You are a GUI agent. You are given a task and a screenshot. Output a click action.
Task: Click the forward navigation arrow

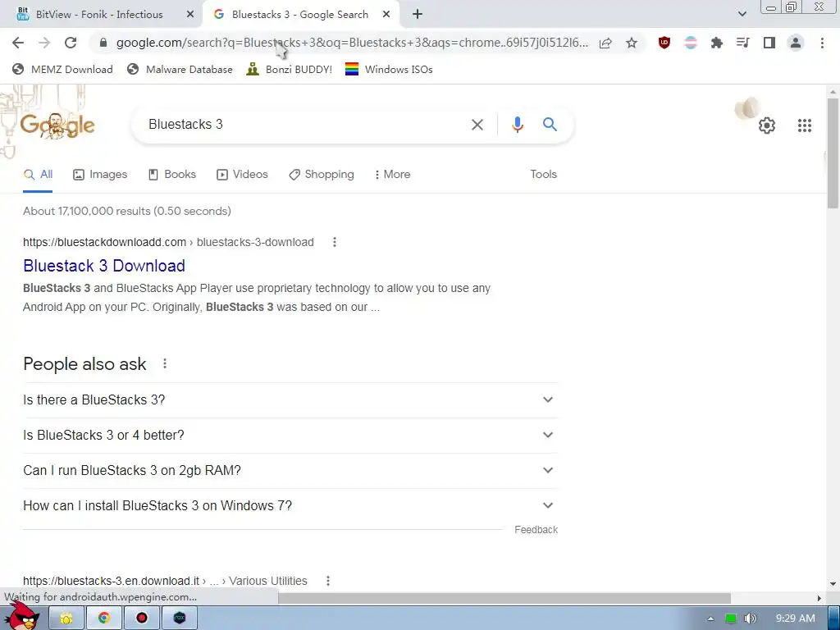coord(44,43)
